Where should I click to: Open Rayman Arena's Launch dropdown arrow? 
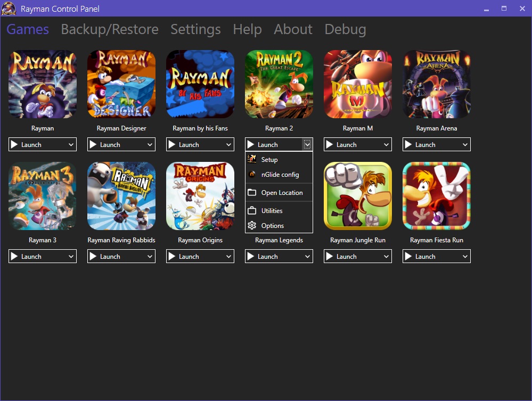click(x=465, y=144)
